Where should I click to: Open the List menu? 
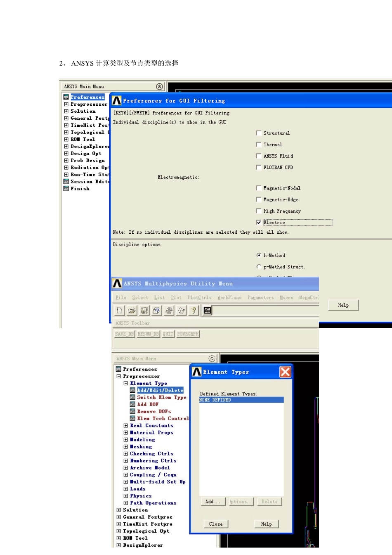[x=159, y=297]
